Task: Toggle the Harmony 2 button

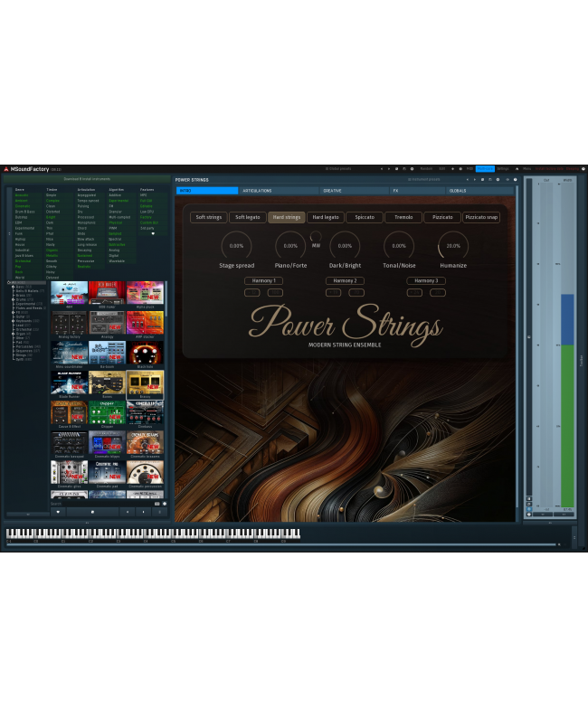Action: pos(345,280)
